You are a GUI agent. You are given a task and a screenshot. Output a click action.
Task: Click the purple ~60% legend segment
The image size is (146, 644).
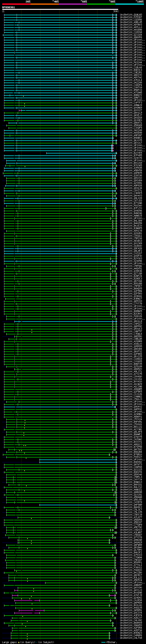point(73,4)
